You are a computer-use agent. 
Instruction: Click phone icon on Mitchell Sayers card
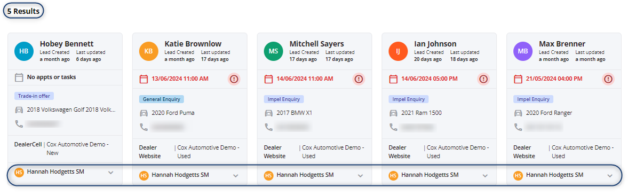268,127
